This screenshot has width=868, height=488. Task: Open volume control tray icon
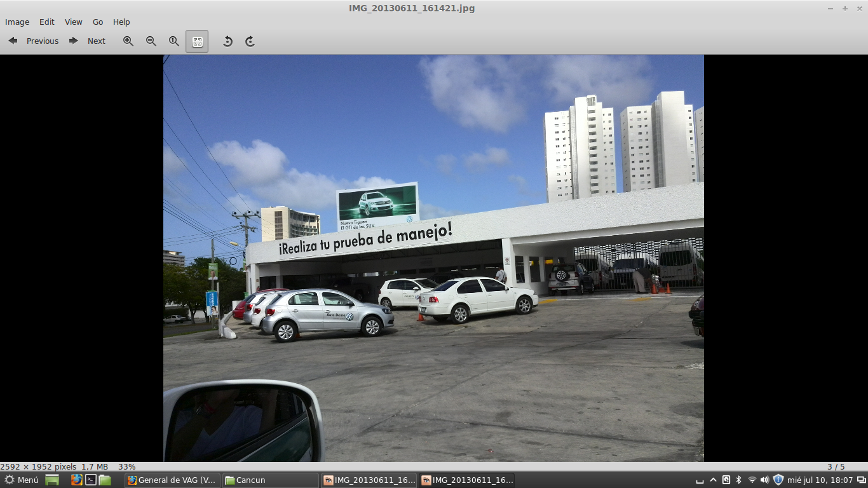point(764,480)
